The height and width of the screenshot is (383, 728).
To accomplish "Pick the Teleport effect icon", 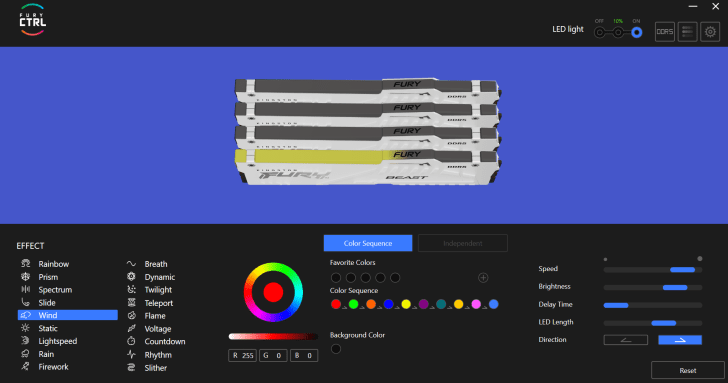I will [x=131, y=303].
